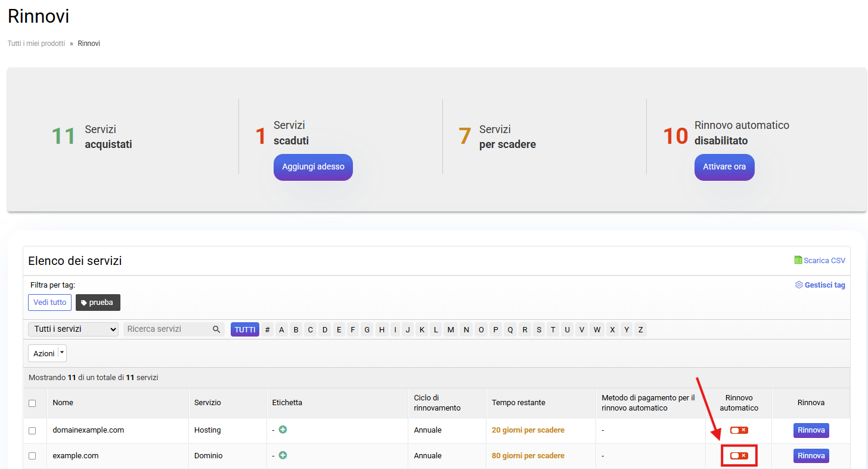This screenshot has height=469, width=868.
Task: Add a tag to domainexample.com via plus icon
Action: (x=283, y=430)
